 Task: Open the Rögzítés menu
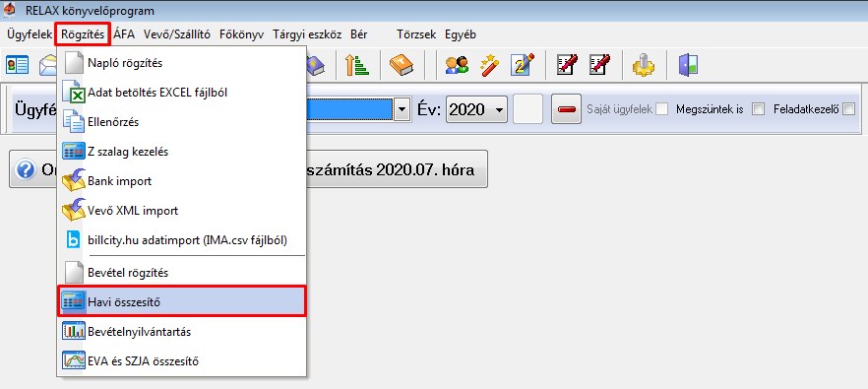tap(83, 34)
